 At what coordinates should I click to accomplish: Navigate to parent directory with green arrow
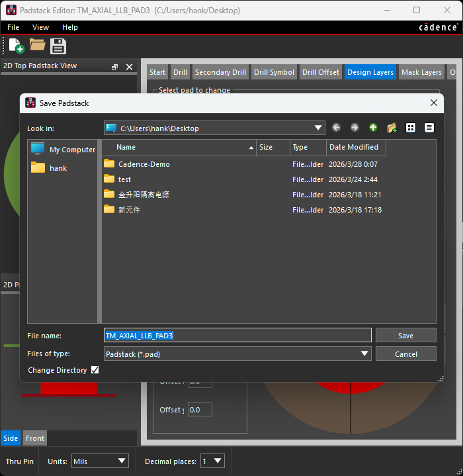click(x=373, y=128)
